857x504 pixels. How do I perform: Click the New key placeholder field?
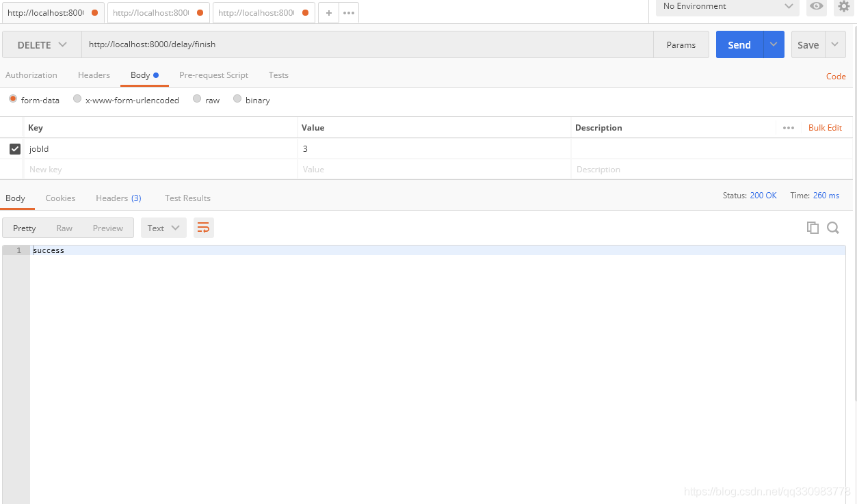click(x=161, y=169)
